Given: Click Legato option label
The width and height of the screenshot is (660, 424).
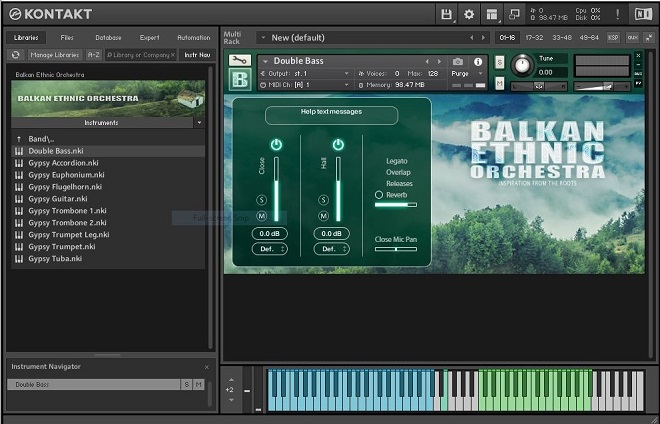Looking at the screenshot, I should [x=397, y=161].
